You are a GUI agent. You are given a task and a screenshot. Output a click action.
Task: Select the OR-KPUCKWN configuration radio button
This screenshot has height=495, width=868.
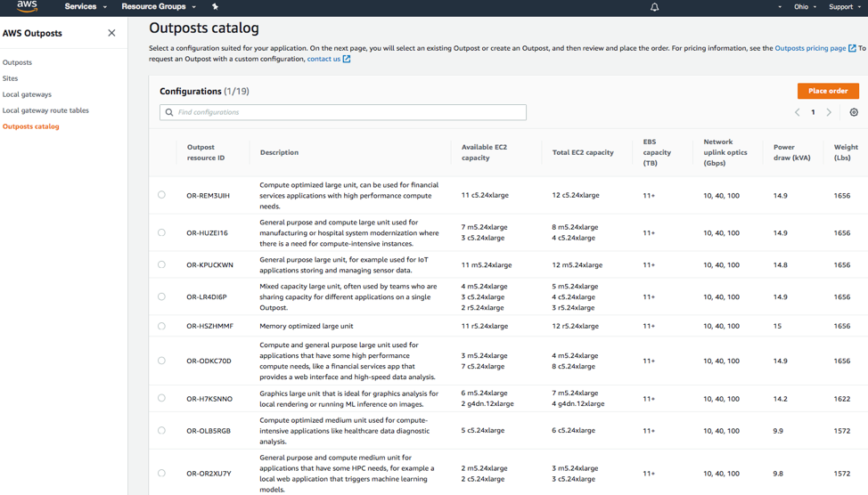(161, 264)
